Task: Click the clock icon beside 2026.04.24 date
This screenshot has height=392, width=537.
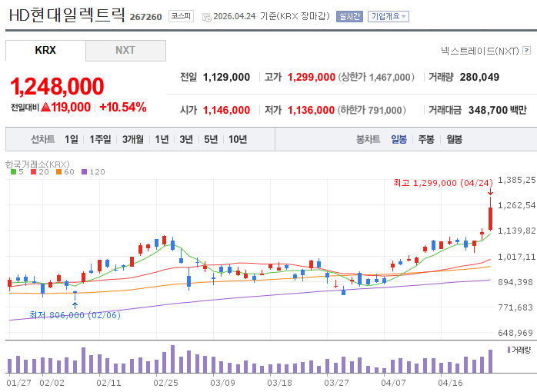Action: click(207, 17)
